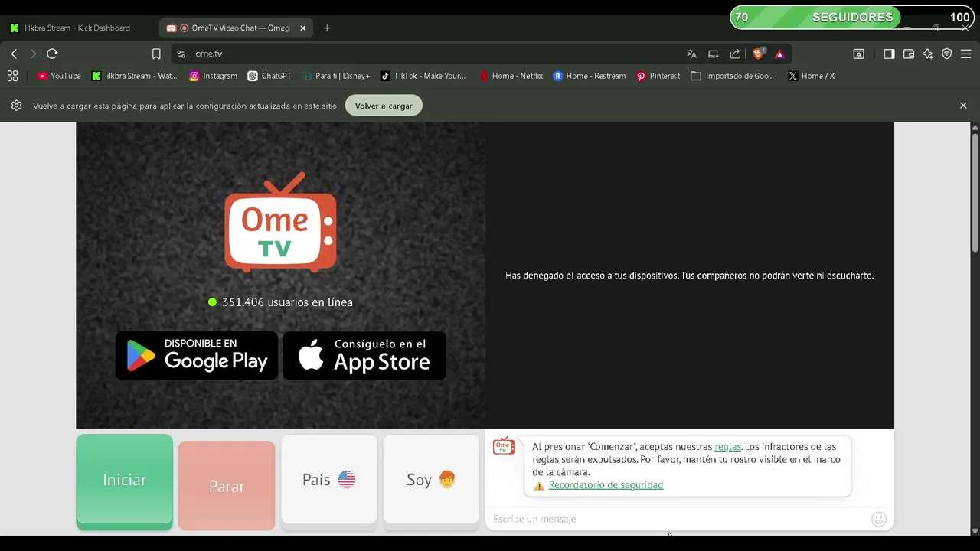Reload the page with the refresh icon

(52, 54)
